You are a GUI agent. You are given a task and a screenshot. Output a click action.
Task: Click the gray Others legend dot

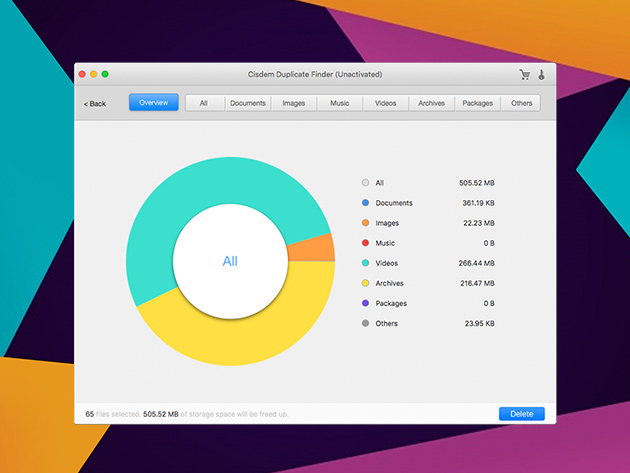click(x=365, y=324)
